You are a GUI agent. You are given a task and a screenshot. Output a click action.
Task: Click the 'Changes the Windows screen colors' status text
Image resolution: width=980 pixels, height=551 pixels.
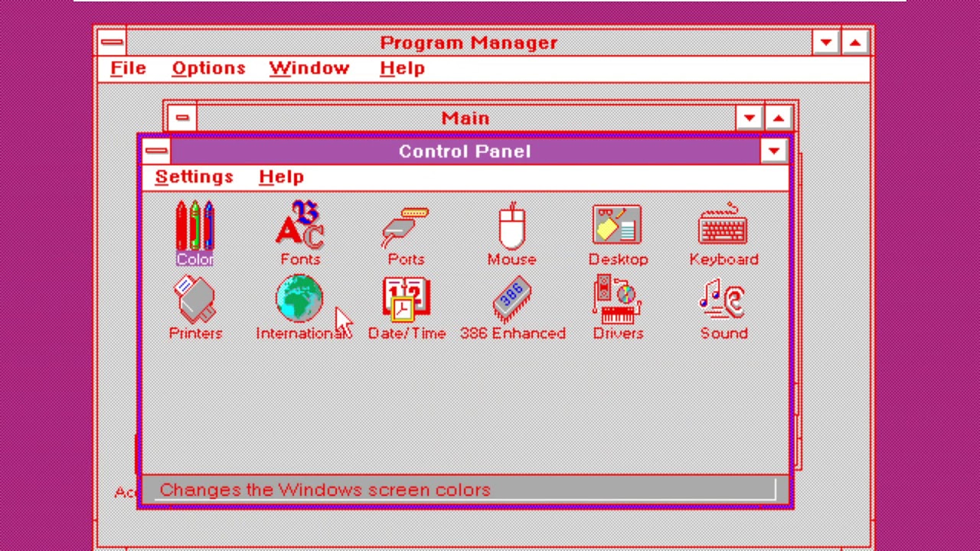(325, 490)
